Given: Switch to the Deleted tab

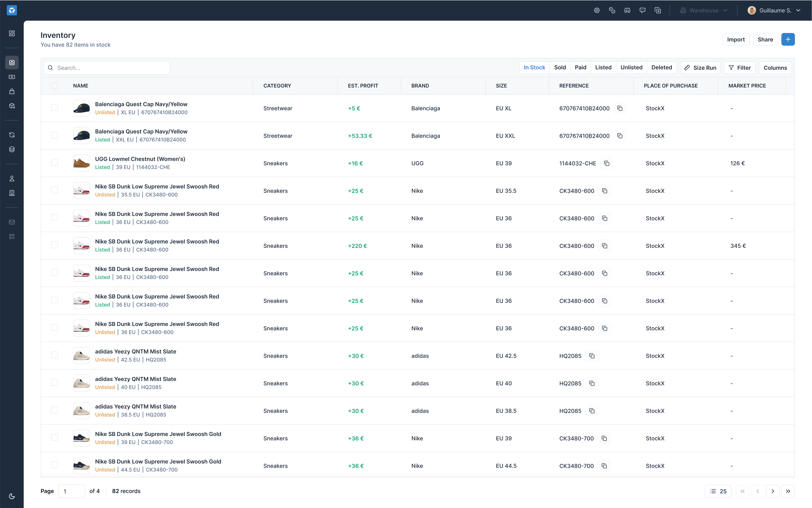Looking at the screenshot, I should coord(662,67).
